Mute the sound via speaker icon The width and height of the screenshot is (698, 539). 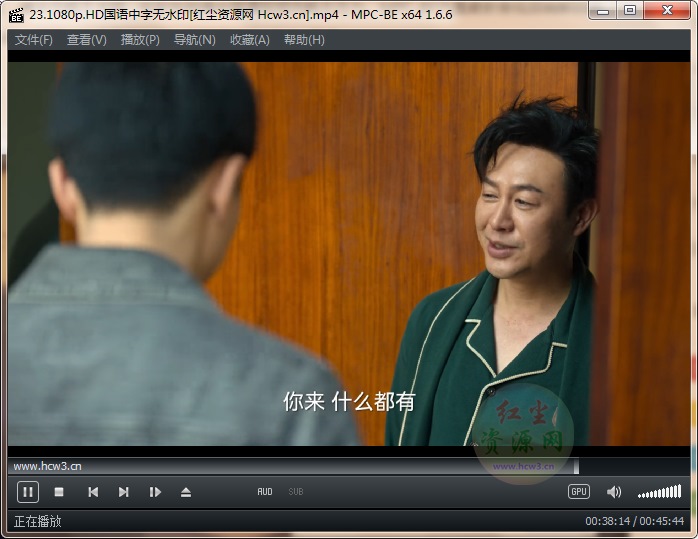click(x=614, y=492)
